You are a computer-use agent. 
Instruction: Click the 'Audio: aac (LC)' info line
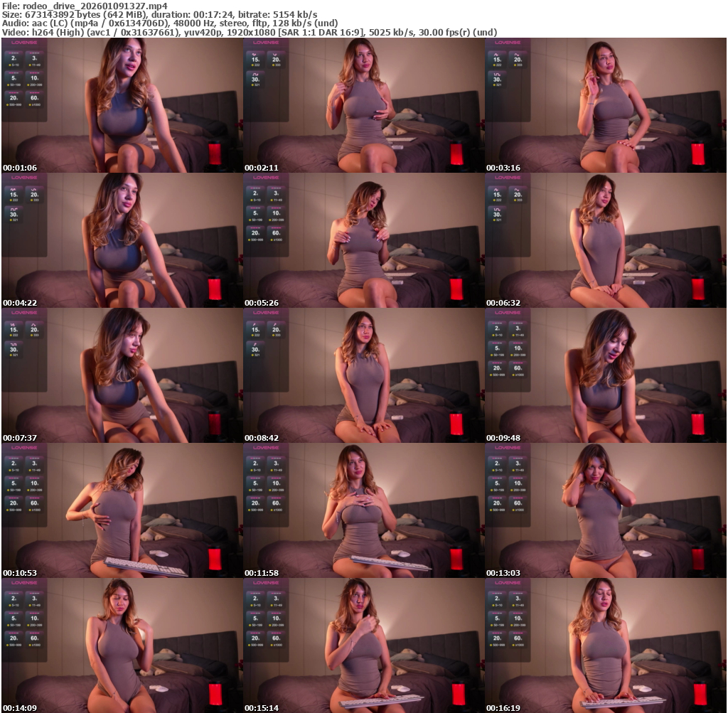coord(170,23)
